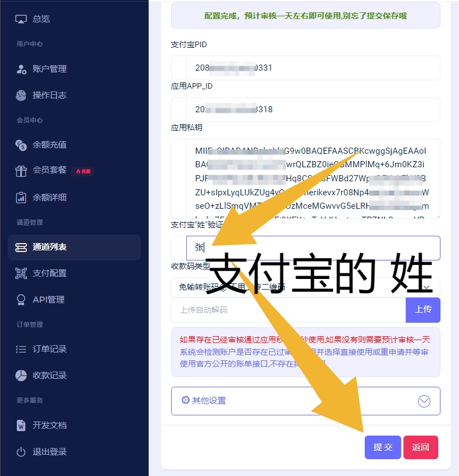Open 开发文档 menu item

49,425
